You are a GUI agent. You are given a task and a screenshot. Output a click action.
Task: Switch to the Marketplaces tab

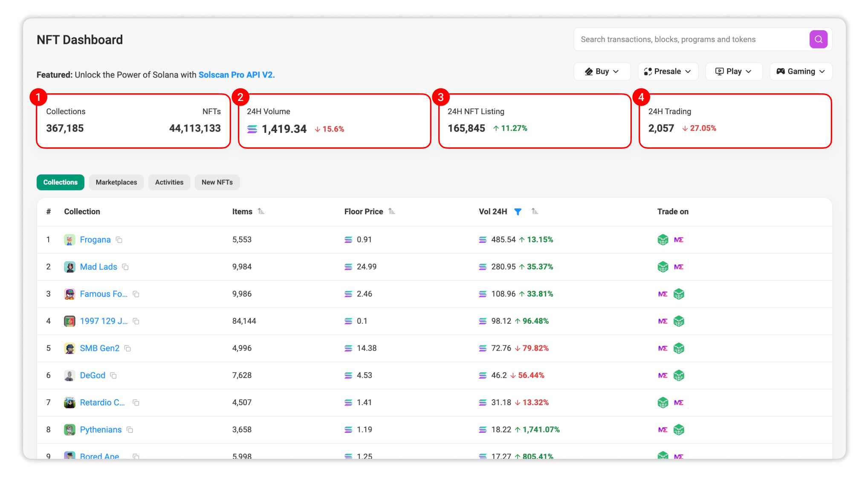[x=116, y=182]
